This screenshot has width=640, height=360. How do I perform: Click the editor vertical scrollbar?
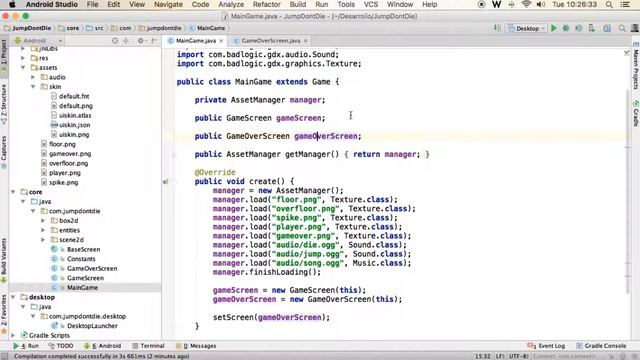[x=627, y=191]
